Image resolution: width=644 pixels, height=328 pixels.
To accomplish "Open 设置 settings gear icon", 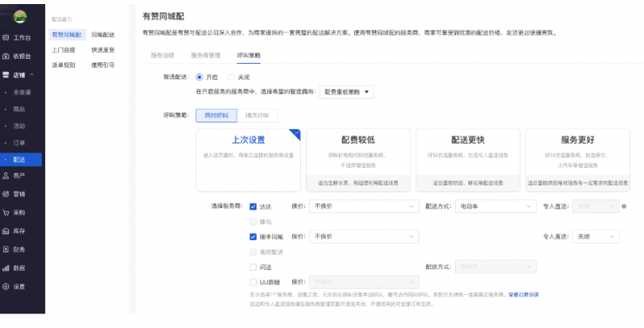I will 6,286.
